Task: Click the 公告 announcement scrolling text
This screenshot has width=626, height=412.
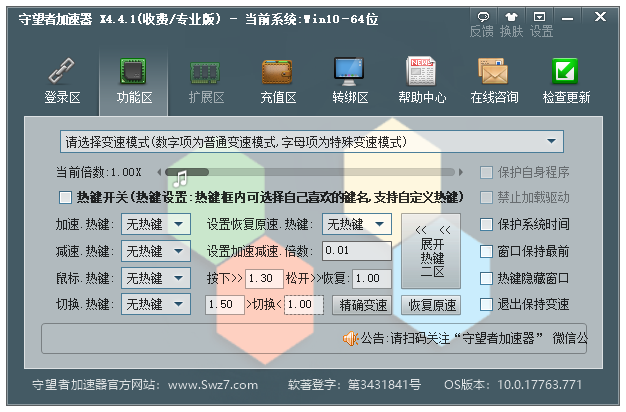Action: pyautogui.click(x=474, y=339)
